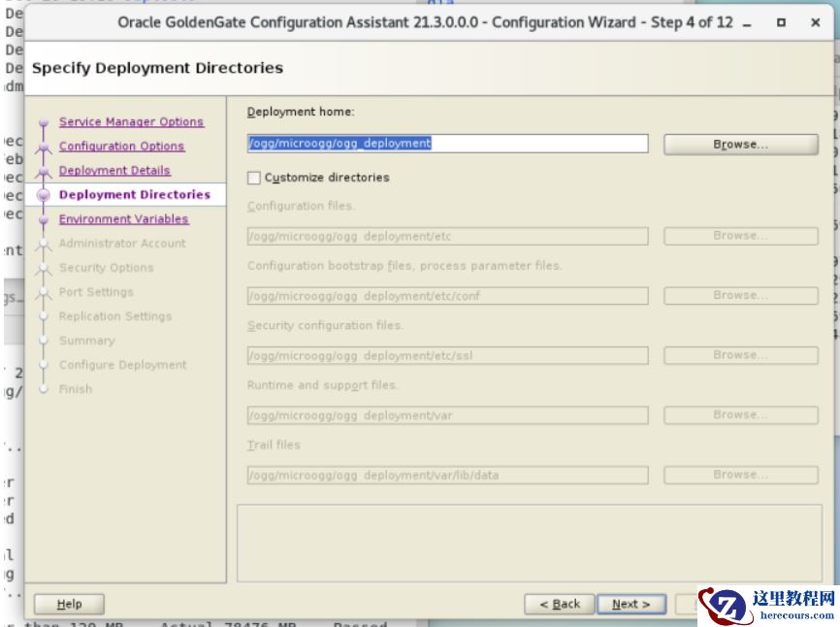Viewport: 840px width, 627px height.
Task: Click Browse beside Trail files path
Action: (x=741, y=475)
